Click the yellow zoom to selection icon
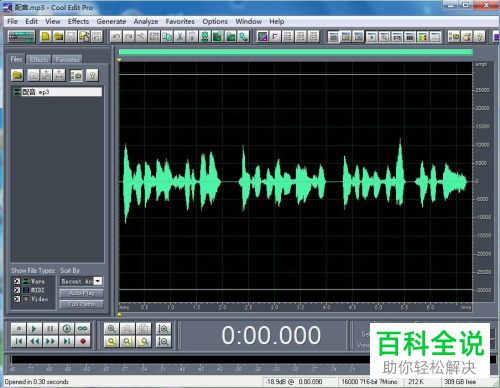The image size is (500, 388). click(111, 341)
